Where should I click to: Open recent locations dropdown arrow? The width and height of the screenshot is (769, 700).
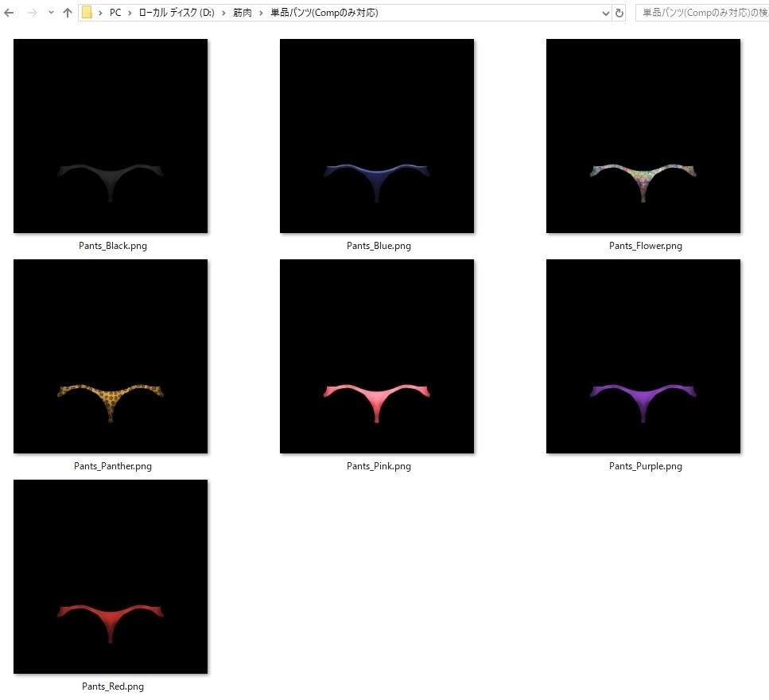(51, 13)
